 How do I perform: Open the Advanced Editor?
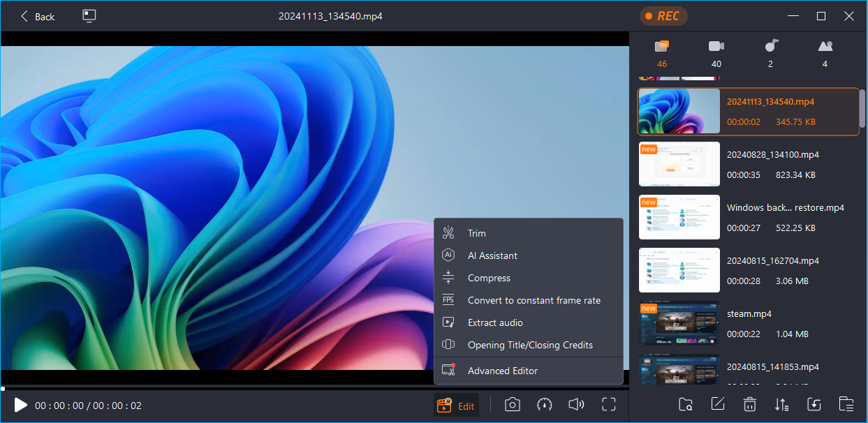pos(529,371)
